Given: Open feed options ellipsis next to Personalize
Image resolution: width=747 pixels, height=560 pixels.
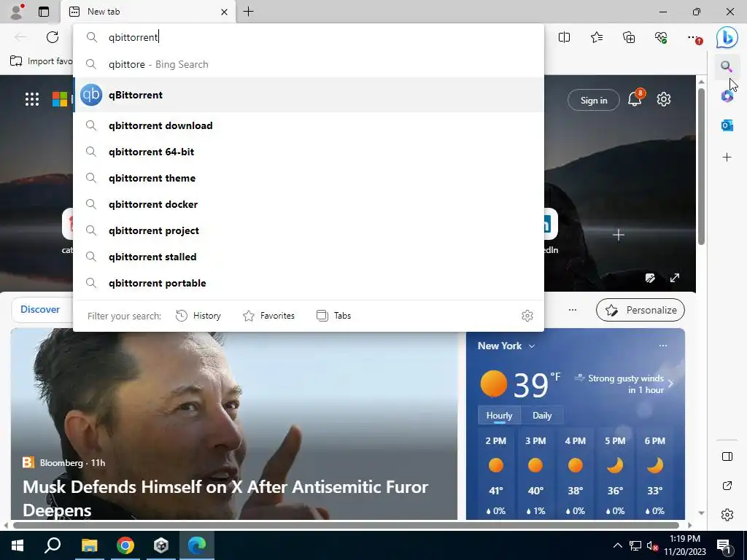Looking at the screenshot, I should pyautogui.click(x=572, y=310).
